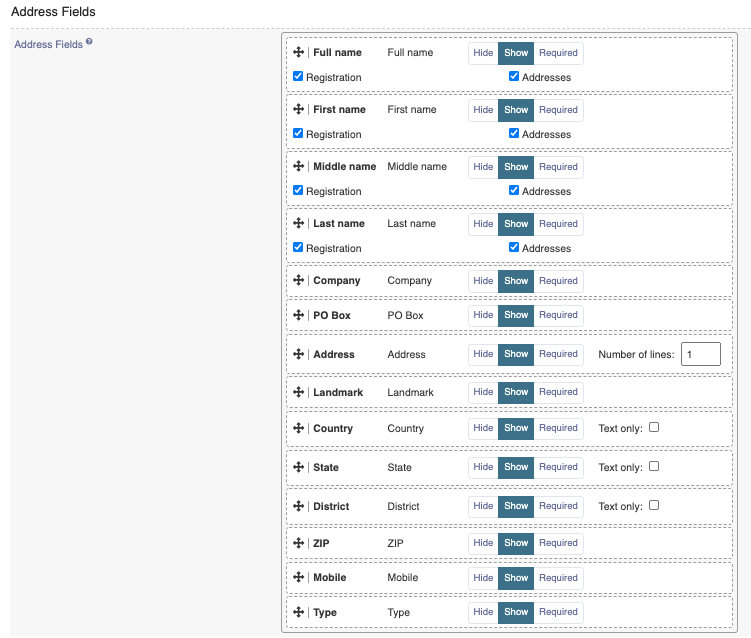Hide the Last name field
This screenshot has width=751, height=638.
483,224
